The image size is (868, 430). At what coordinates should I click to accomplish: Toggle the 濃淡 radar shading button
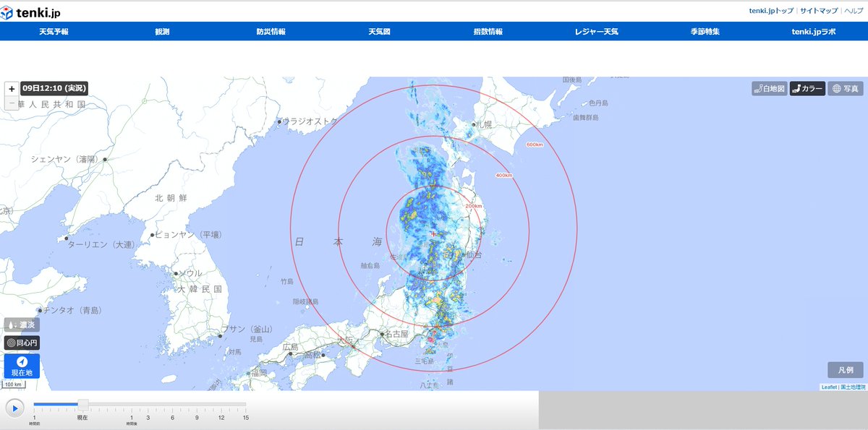(x=22, y=324)
